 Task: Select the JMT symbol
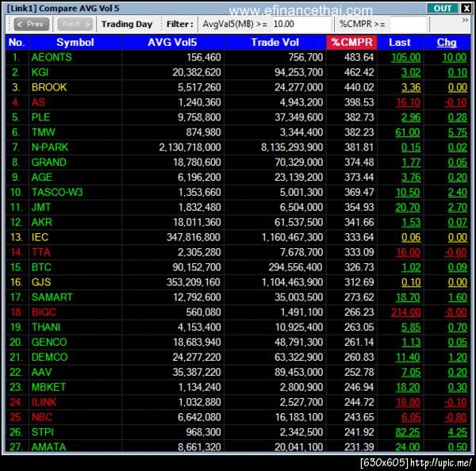(41, 207)
